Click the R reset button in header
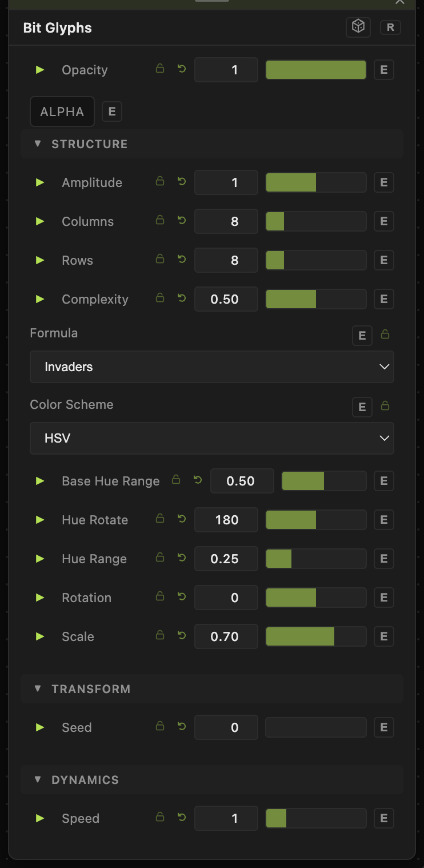The height and width of the screenshot is (868, 424). click(x=390, y=27)
